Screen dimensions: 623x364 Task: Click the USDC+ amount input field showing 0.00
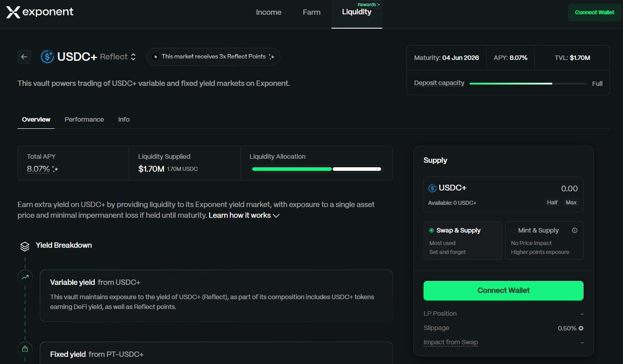tap(569, 188)
